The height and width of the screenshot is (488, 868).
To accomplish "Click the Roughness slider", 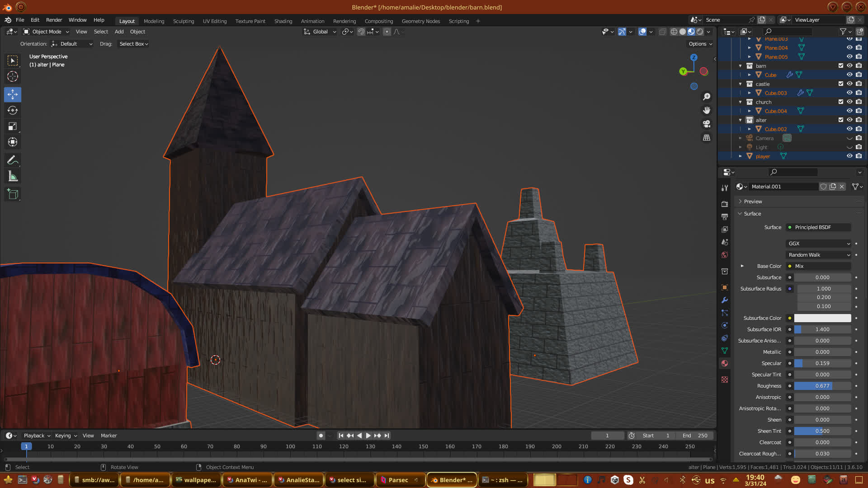I will coord(822,386).
